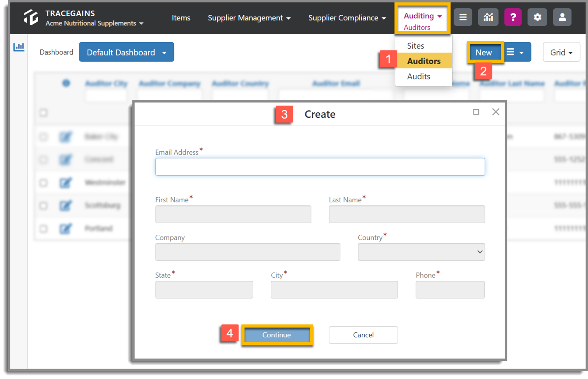Sort by Auditor Country column header
The height and width of the screenshot is (379, 588).
point(240,83)
